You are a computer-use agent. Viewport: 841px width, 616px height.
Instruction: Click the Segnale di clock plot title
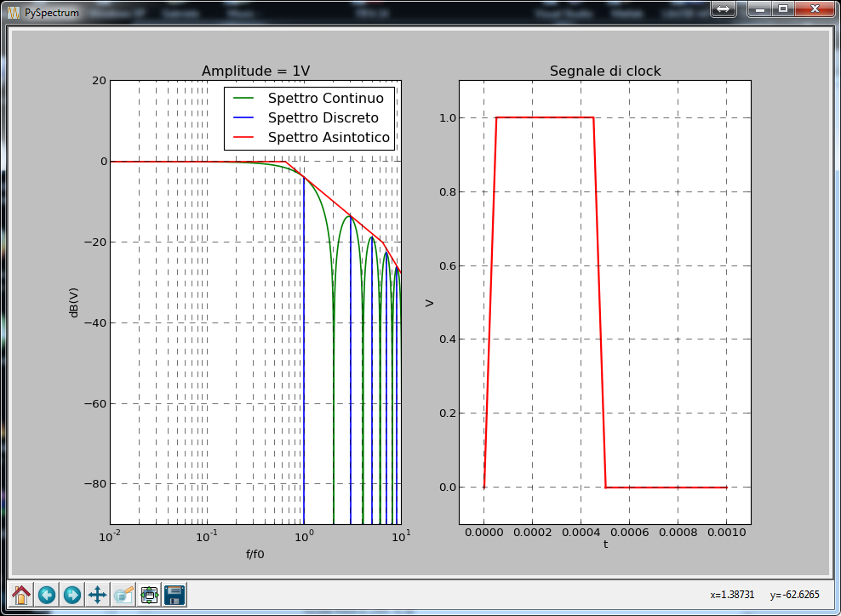[606, 71]
